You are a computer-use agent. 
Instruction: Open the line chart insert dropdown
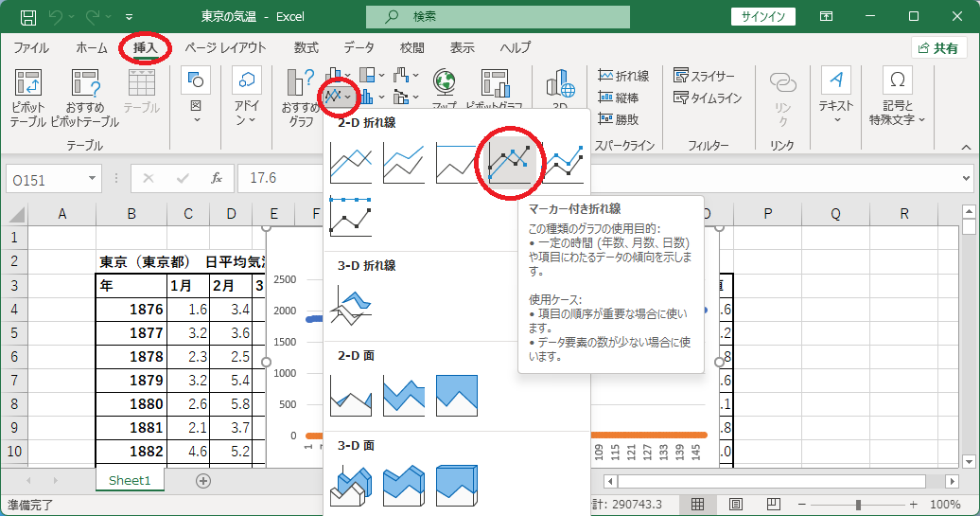tap(338, 97)
